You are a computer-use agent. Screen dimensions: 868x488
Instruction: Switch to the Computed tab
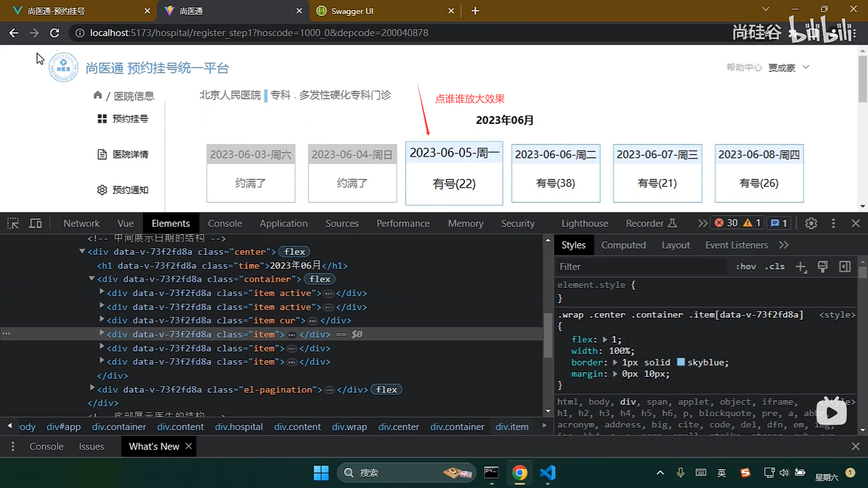[623, 244]
